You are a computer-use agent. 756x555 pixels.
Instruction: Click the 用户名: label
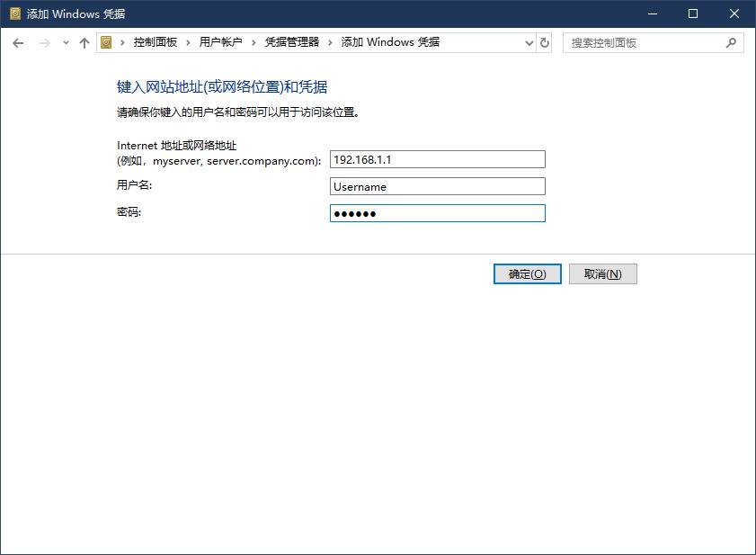click(x=134, y=184)
